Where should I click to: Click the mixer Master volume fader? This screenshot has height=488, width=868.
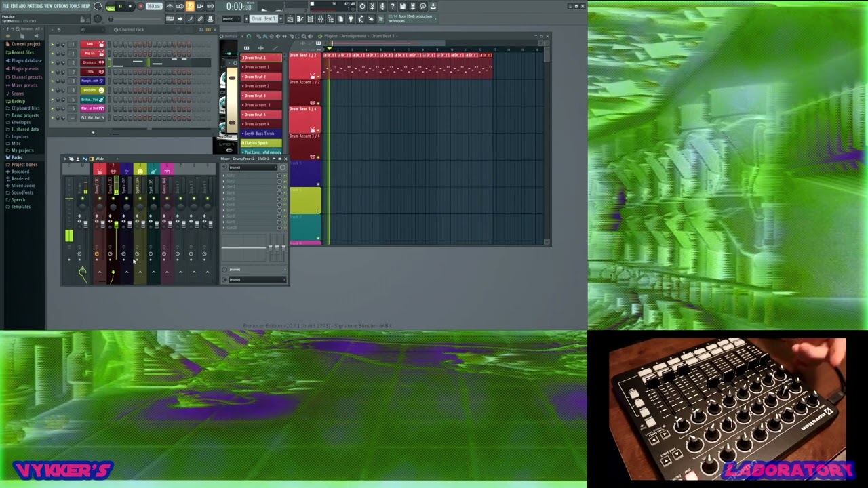(85, 224)
